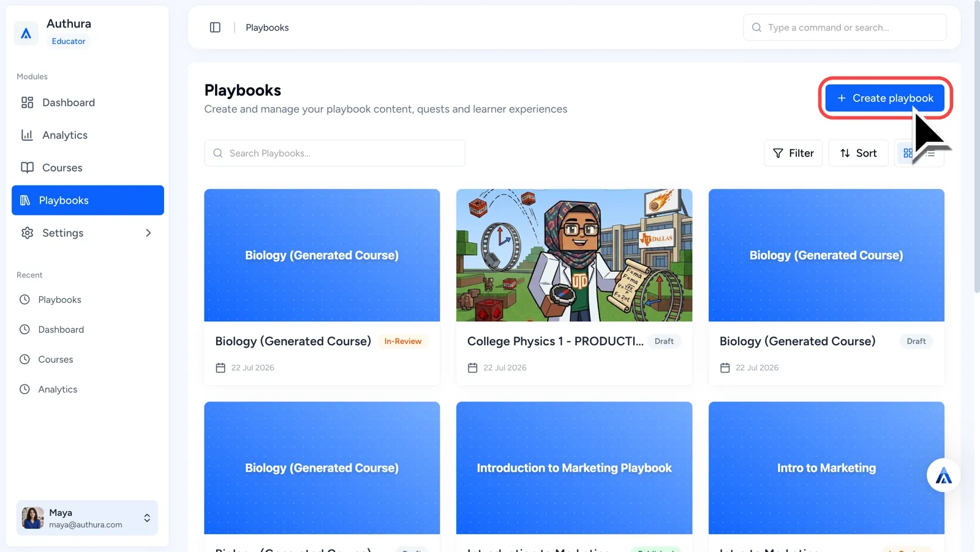
Task: Click the Create playbook button
Action: (x=885, y=98)
